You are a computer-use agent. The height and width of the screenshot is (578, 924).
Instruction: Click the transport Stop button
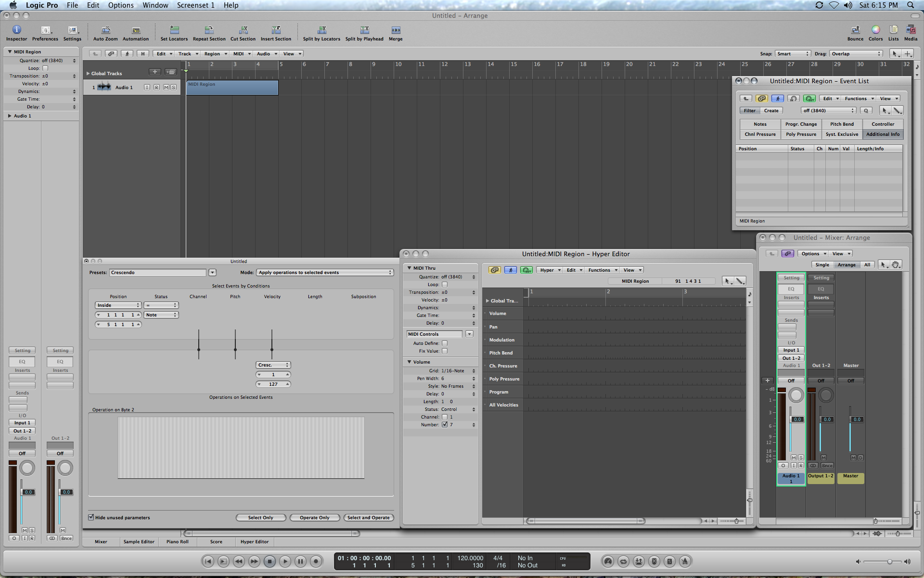tap(269, 561)
